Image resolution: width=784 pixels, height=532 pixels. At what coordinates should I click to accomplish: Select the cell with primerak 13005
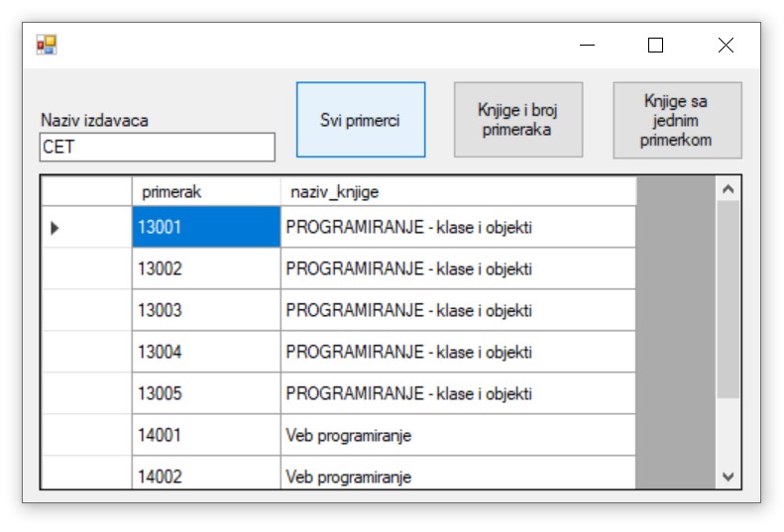[206, 393]
